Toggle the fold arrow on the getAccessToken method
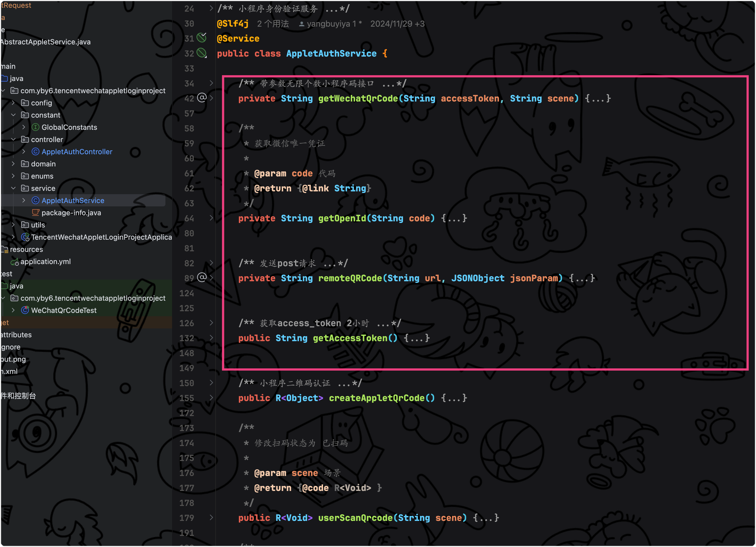Screen dimensions: 756x547 click(211, 338)
